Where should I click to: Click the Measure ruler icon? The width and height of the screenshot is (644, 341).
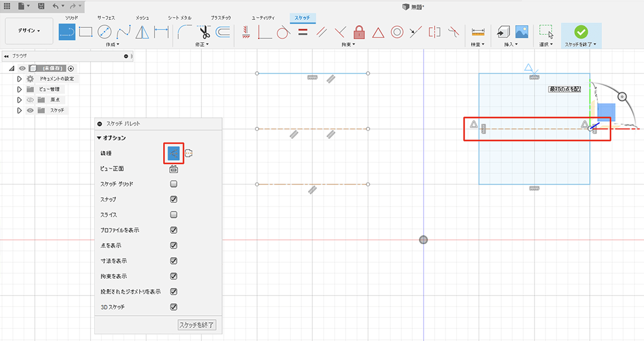click(x=478, y=32)
